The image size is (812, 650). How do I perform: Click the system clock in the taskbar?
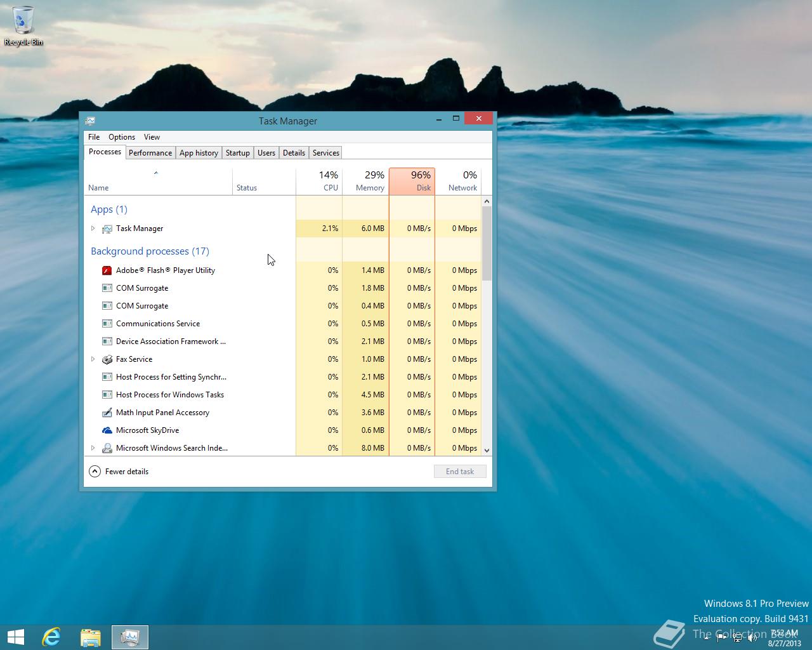click(784, 638)
